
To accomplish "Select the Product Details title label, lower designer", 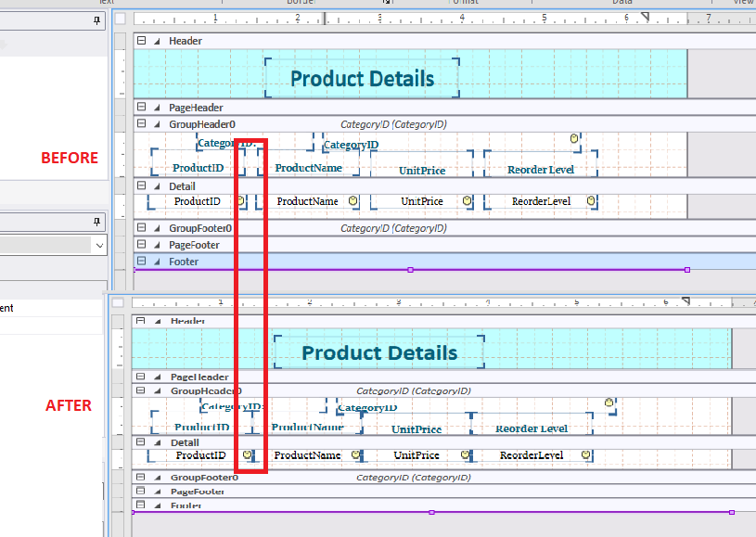I will pos(379,352).
